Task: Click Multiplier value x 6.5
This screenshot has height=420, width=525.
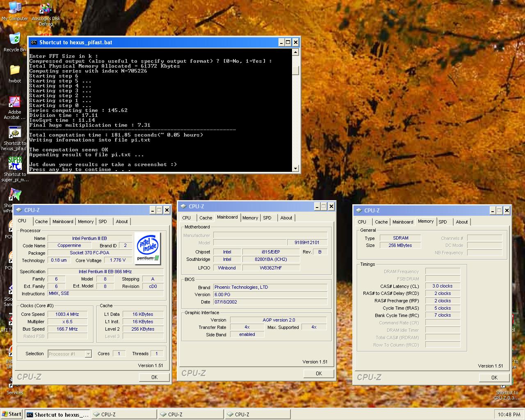Action: click(x=67, y=322)
